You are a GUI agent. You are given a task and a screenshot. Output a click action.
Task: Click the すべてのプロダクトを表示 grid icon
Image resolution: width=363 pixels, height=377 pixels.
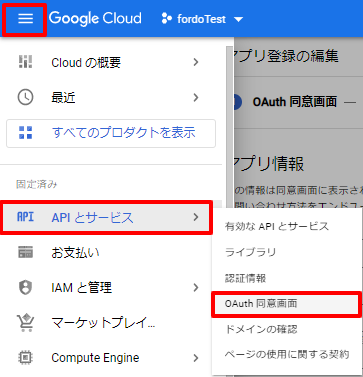pos(25,133)
